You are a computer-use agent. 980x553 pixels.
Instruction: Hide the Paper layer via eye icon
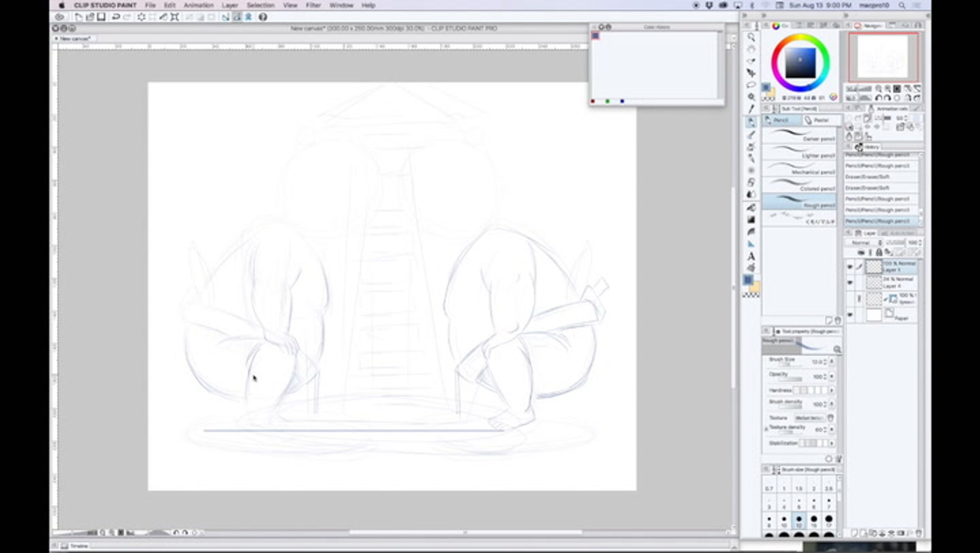point(850,315)
